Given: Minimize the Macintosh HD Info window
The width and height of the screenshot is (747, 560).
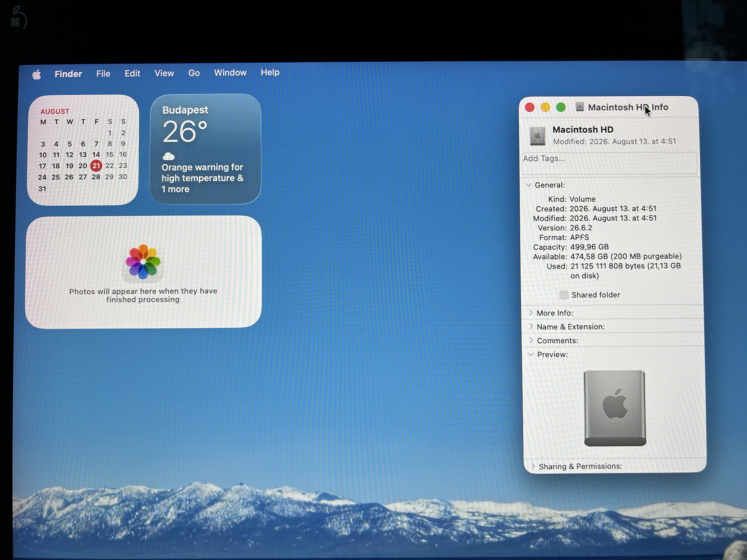Looking at the screenshot, I should (x=545, y=108).
